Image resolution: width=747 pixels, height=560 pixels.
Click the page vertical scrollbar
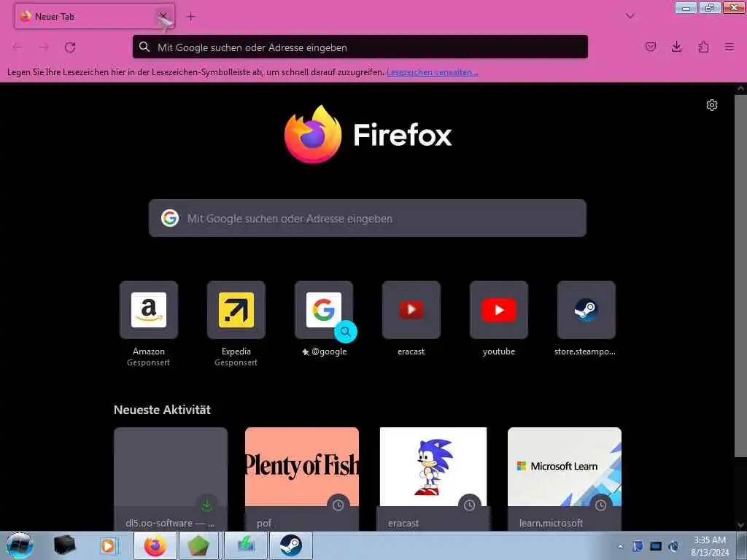tap(740, 276)
